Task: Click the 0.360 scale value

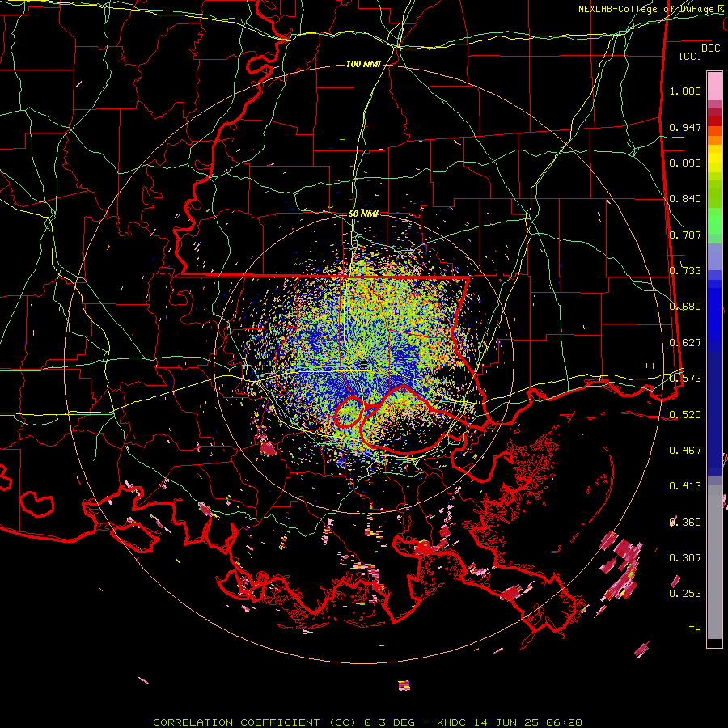Action: tap(685, 523)
